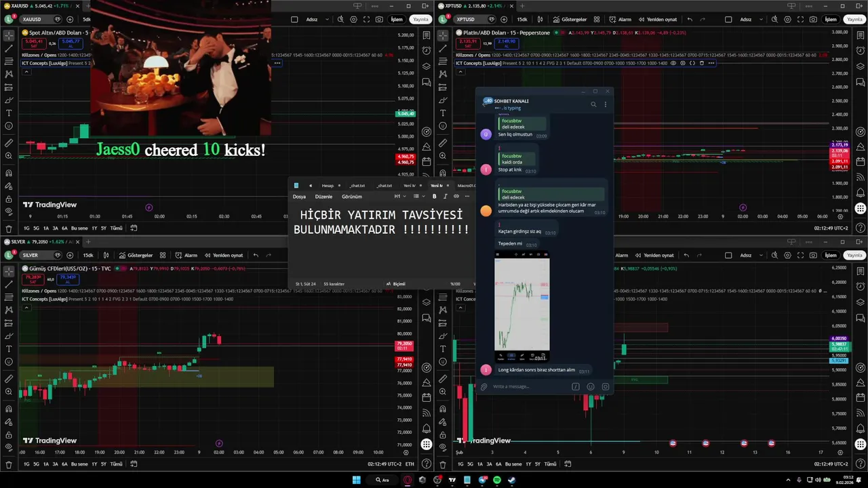Image resolution: width=868 pixels, height=488 pixels.
Task: Open alerts clock panel in XPTUSD right sidebar
Action: pos(861,49)
